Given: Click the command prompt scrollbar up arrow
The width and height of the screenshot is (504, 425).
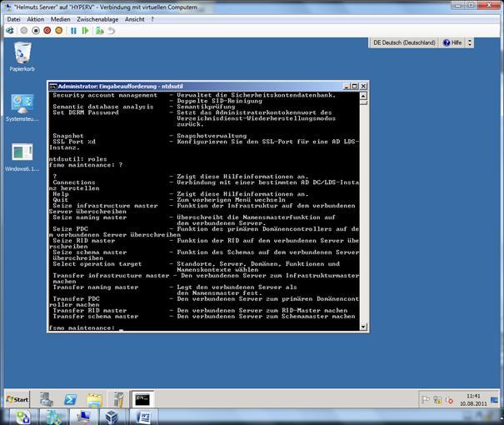Looking at the screenshot, I should pos(364,95).
